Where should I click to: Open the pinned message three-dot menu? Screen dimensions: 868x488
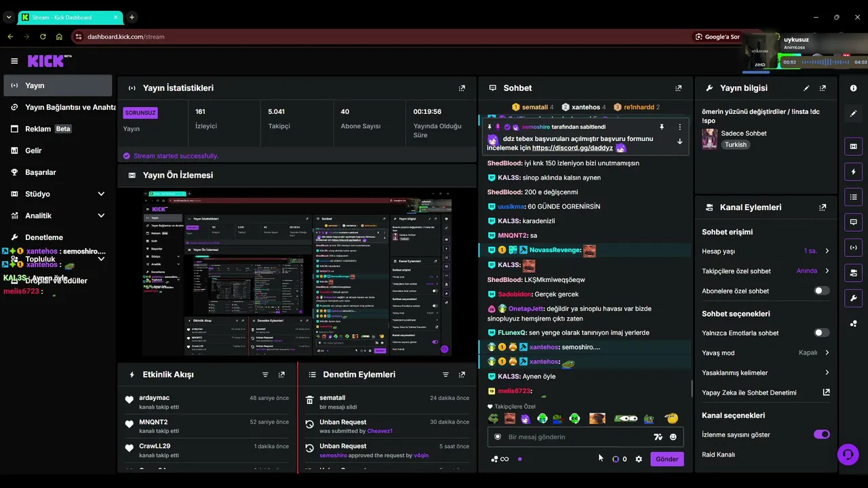pos(679,127)
